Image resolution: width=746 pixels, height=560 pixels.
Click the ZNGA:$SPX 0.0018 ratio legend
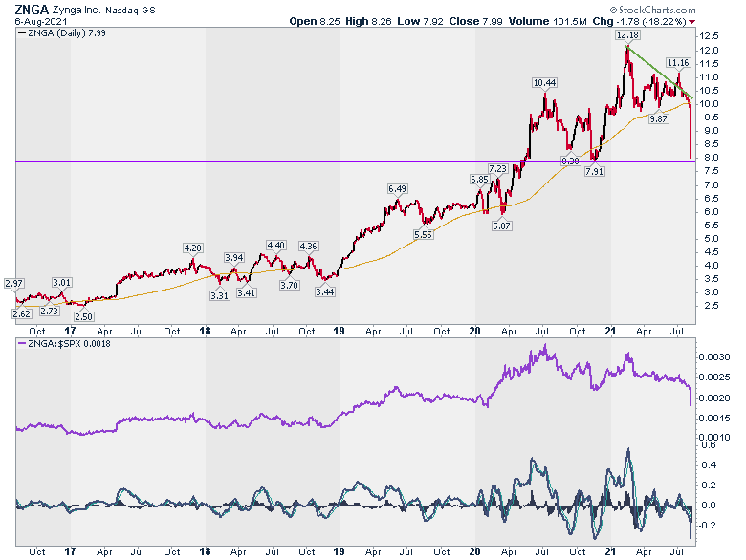coord(64,344)
